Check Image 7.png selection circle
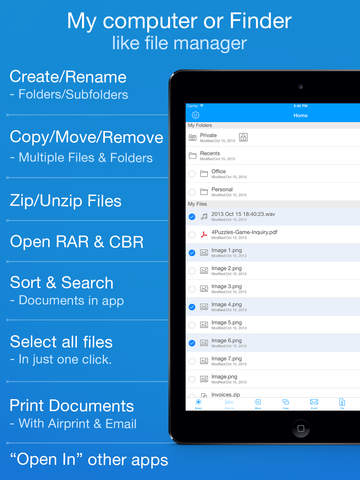This screenshot has width=360, height=480. pos(192,361)
